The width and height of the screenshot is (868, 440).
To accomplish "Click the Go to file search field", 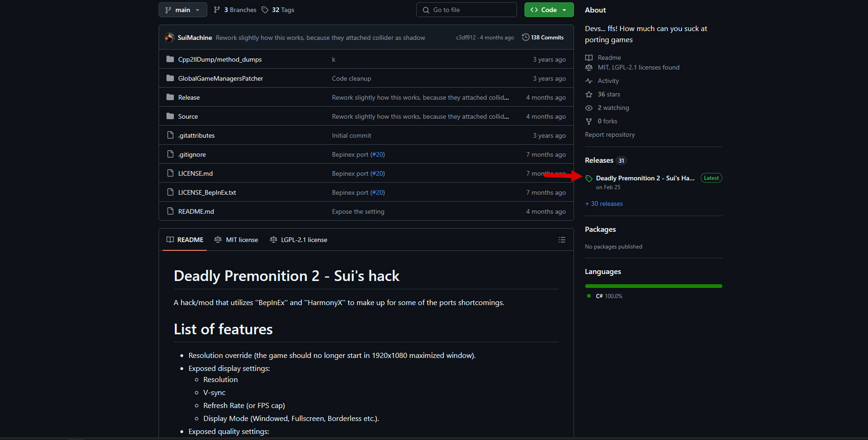I will click(466, 10).
